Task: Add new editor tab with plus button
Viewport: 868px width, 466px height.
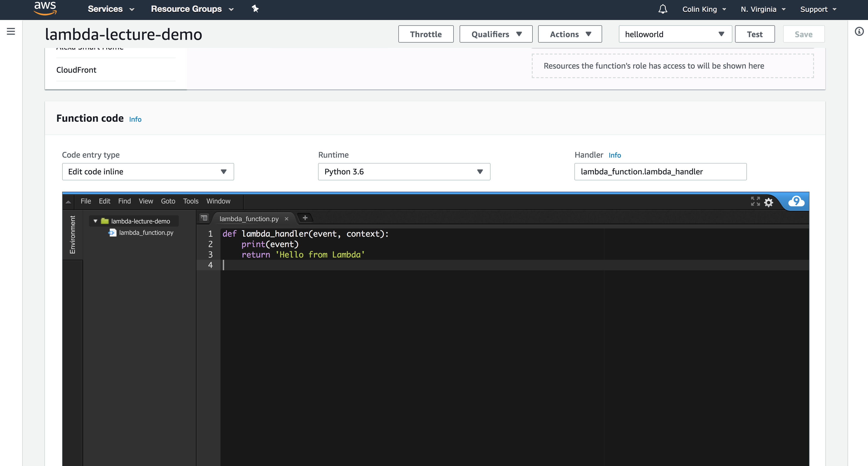Action: tap(305, 218)
